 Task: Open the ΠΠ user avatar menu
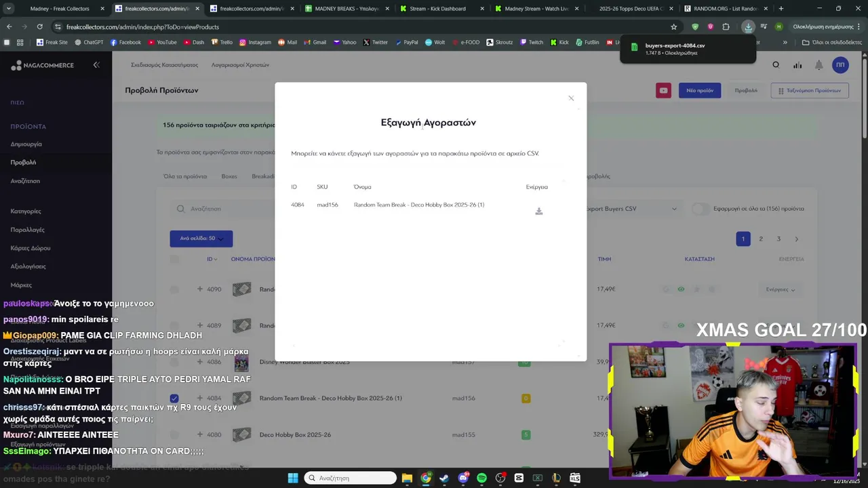coord(840,65)
